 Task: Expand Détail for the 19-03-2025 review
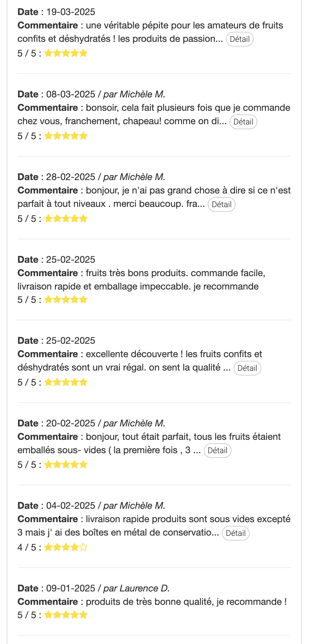pyautogui.click(x=240, y=39)
